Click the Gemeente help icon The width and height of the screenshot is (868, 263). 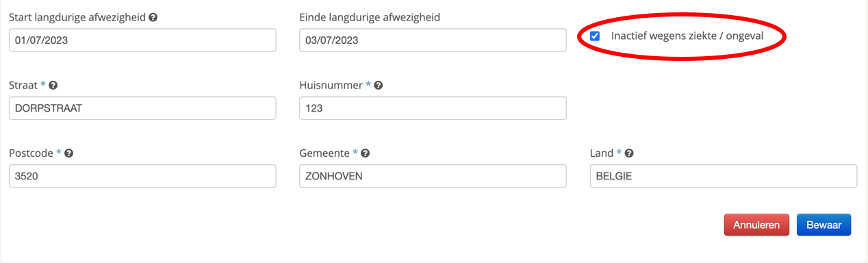click(366, 153)
